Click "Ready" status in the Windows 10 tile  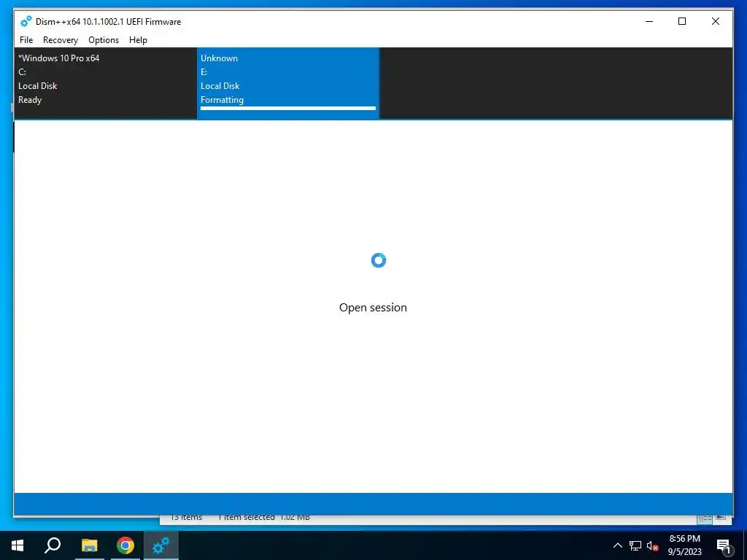30,100
